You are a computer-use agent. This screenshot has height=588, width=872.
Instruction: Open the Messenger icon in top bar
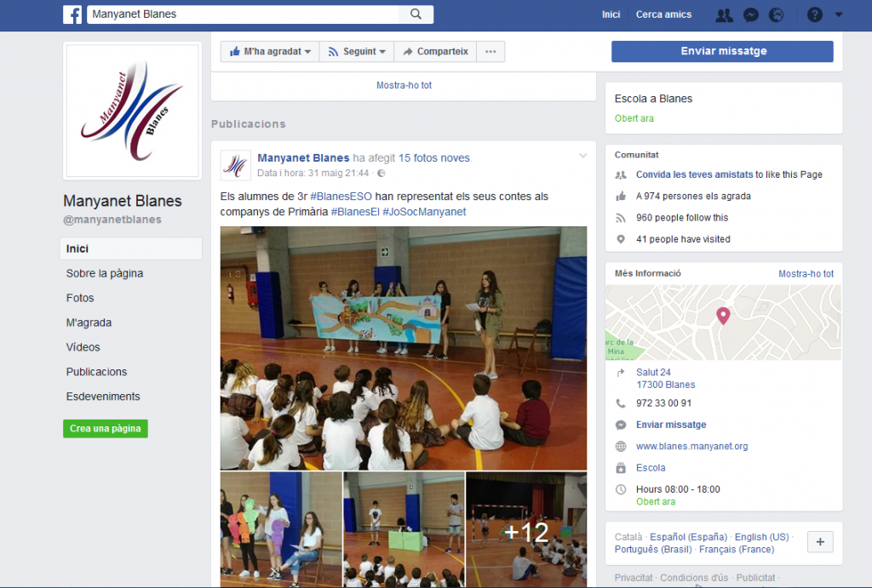(750, 14)
